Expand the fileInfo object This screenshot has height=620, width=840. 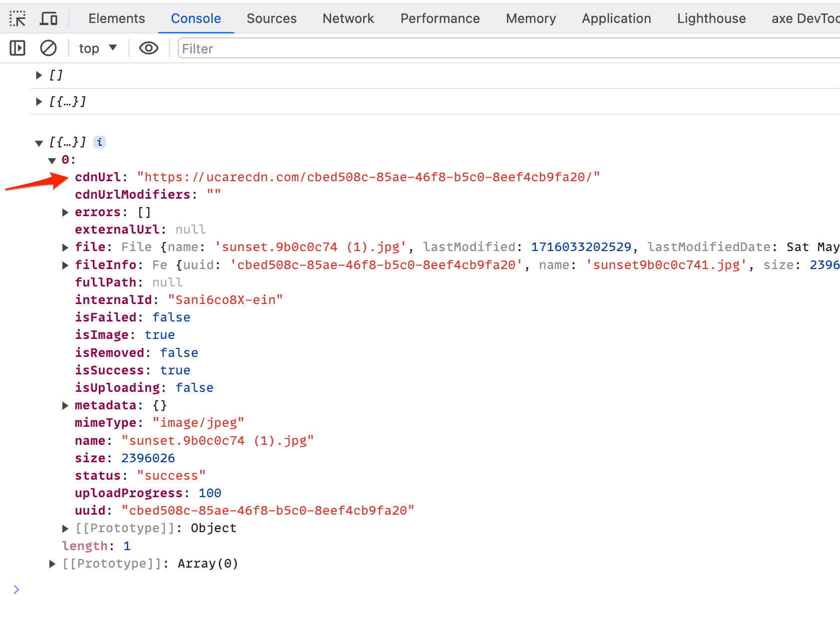click(65, 265)
